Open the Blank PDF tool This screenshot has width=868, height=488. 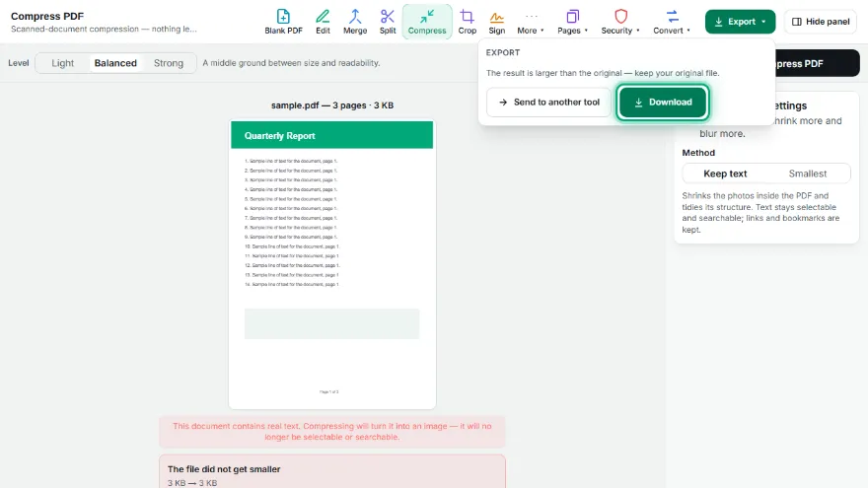[283, 22]
